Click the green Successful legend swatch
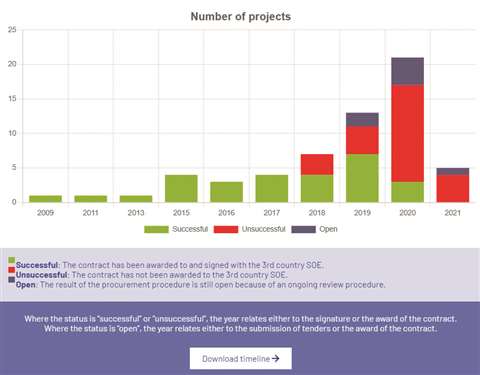This screenshot has width=480, height=375. 156,229
